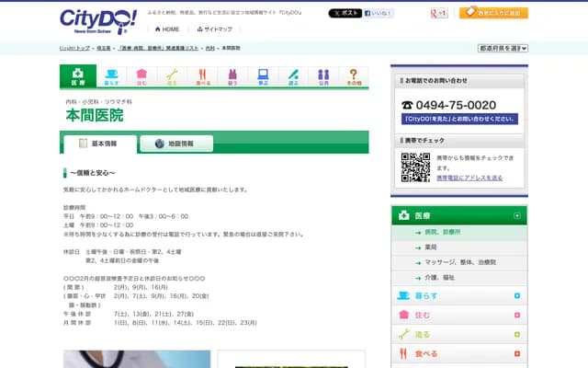Click the orange お気に入りに追加 button
Image resolution: width=588 pixels, height=368 pixels.
click(x=493, y=13)
